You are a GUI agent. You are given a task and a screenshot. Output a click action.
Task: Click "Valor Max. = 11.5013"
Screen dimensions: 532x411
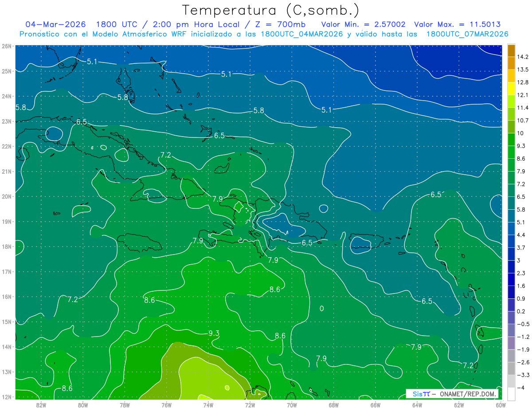point(457,24)
